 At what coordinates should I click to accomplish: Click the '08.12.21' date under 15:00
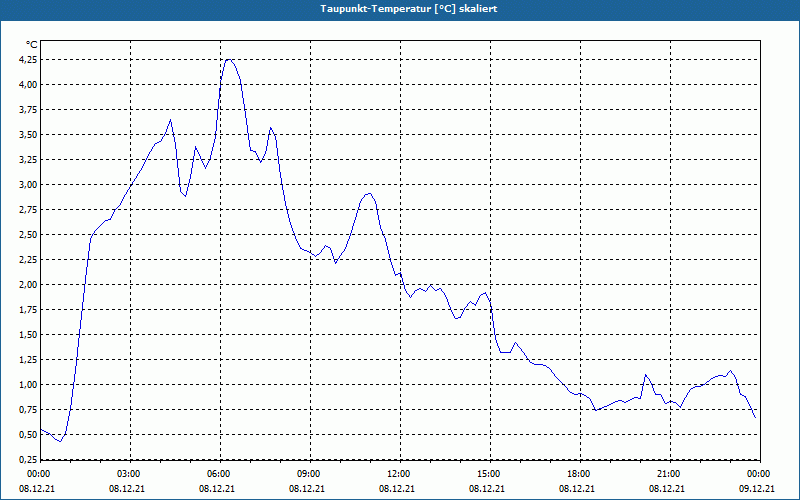point(487,489)
